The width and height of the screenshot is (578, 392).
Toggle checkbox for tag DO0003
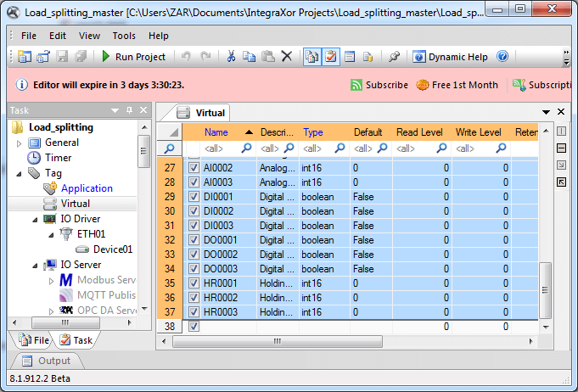[x=194, y=269]
